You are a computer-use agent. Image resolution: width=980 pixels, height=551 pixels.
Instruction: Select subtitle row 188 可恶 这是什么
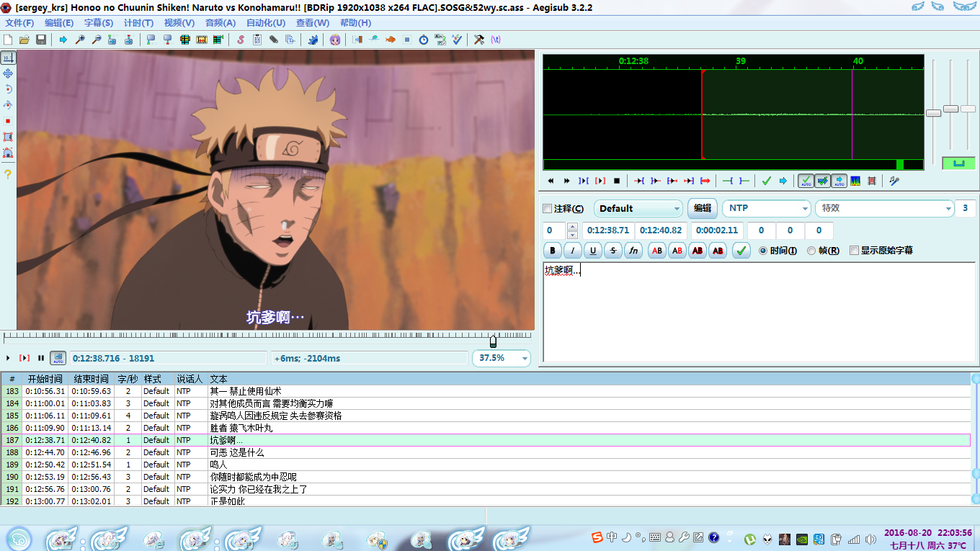[486, 452]
